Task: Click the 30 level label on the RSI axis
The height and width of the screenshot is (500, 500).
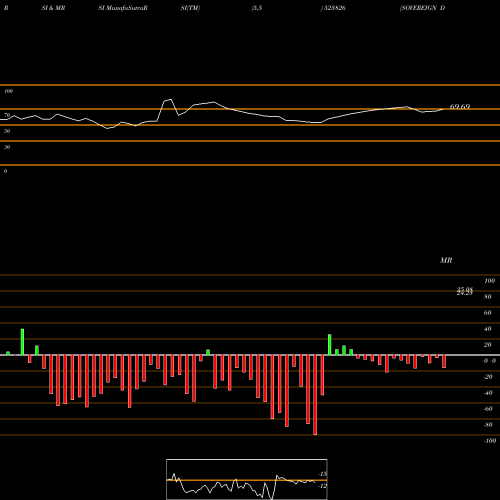Action: pyautogui.click(x=7, y=147)
